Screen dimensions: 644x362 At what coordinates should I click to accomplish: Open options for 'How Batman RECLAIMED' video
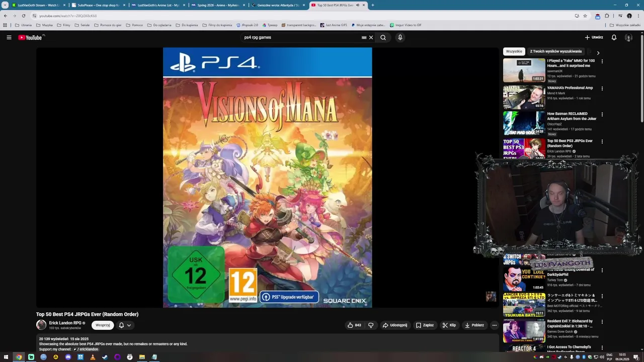tap(602, 115)
